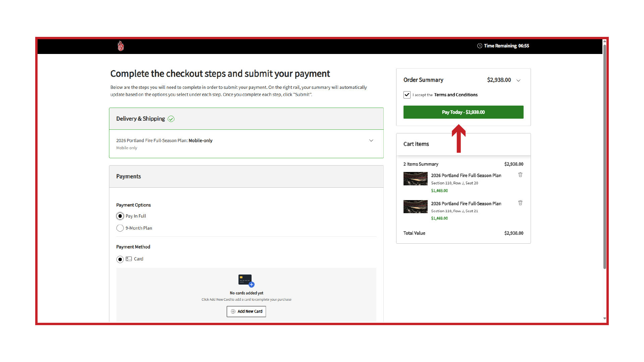644x362 pixels.
Task: Click the plus icon in Add New Card
Action: [x=233, y=311]
